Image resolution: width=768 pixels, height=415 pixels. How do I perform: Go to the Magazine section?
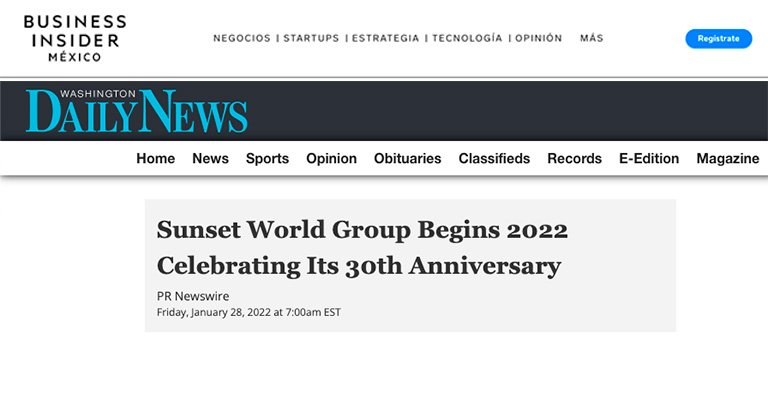pos(727,159)
